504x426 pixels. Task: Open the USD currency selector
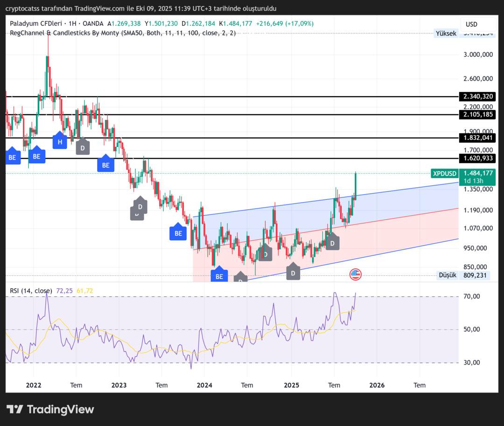[471, 24]
